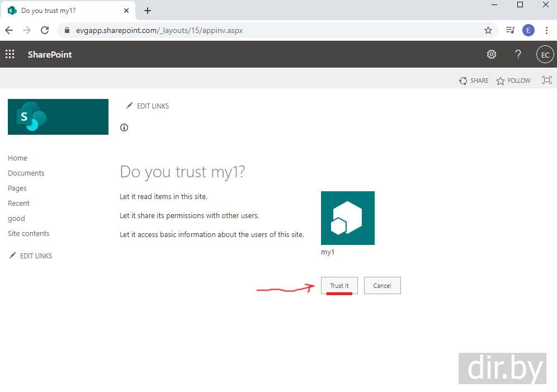Open the EC user account menu
Screen dimensions: 557x392
coord(545,54)
